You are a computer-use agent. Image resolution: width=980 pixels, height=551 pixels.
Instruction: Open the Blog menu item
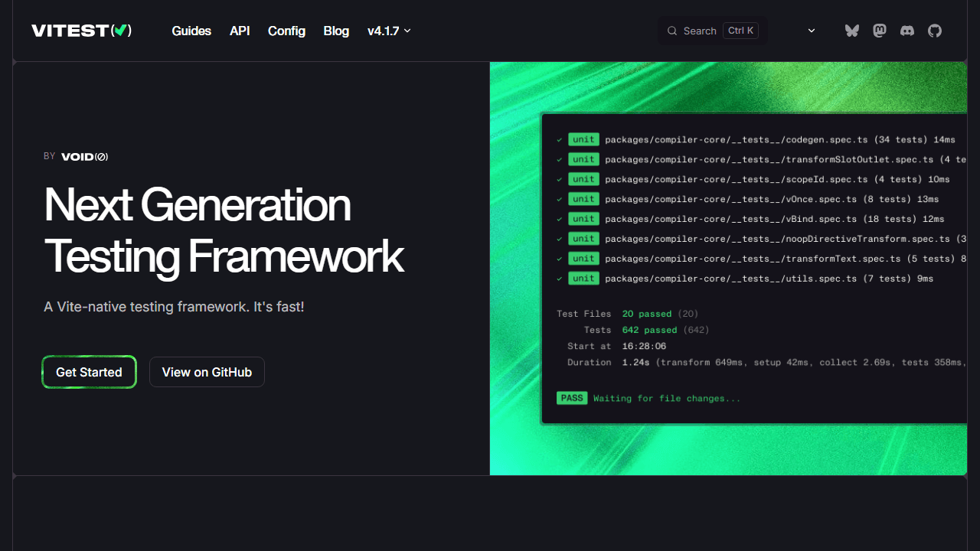pyautogui.click(x=336, y=31)
